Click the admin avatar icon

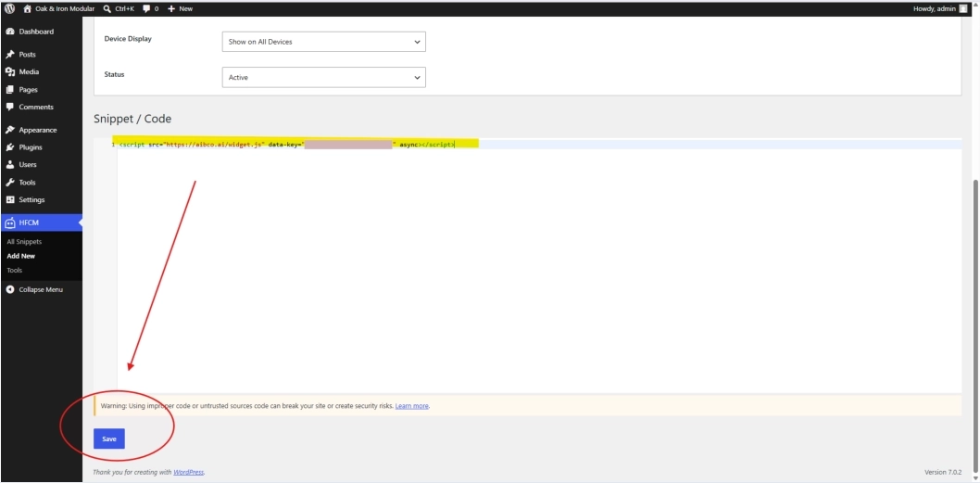click(x=963, y=8)
